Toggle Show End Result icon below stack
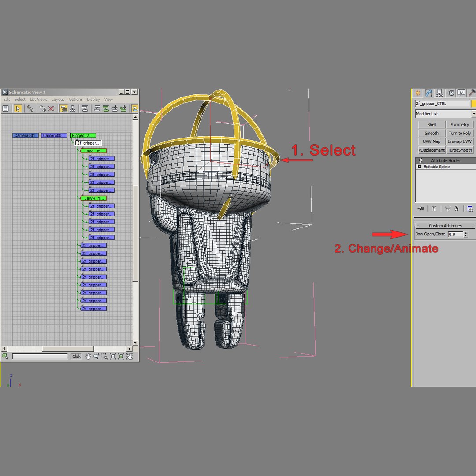Image resolution: width=476 pixels, height=476 pixels. click(434, 208)
